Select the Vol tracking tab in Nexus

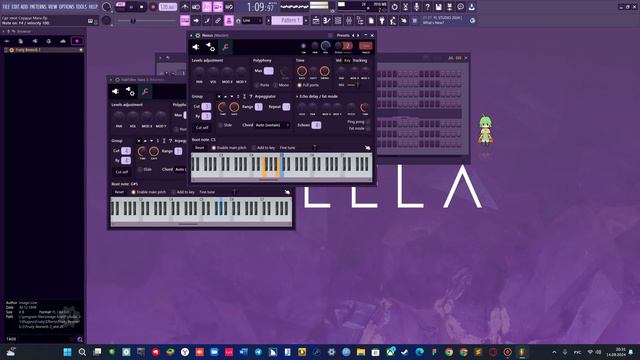[x=338, y=60]
